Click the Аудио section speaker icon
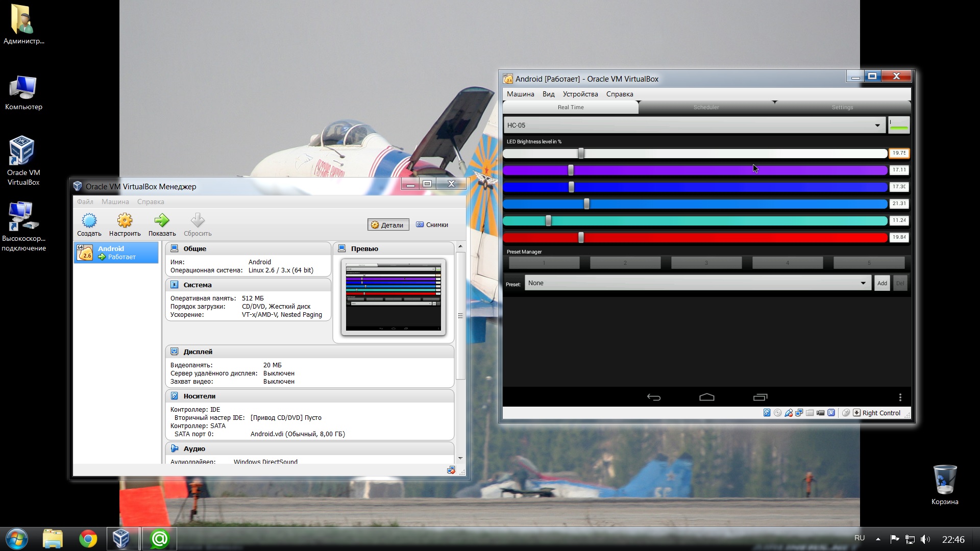The height and width of the screenshot is (551, 980). 174,448
